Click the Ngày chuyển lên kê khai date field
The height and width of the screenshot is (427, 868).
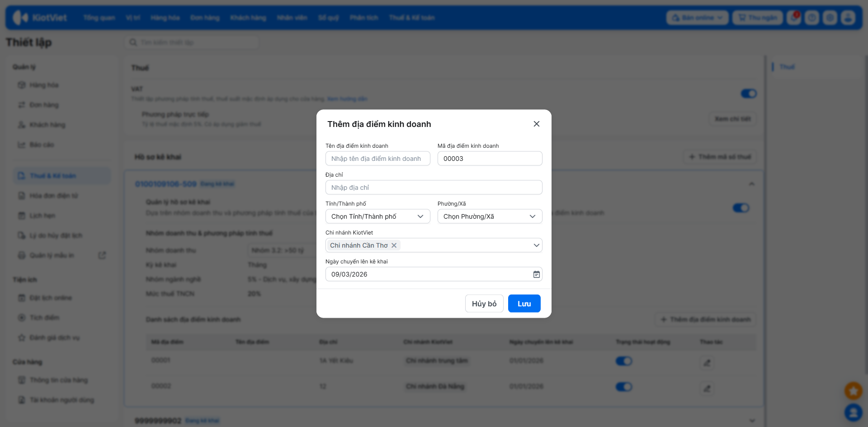(x=434, y=274)
